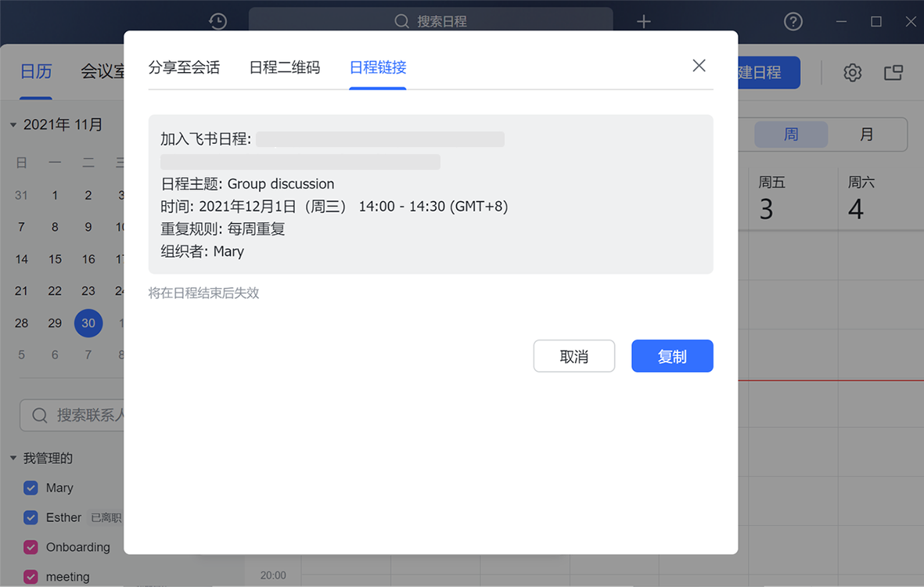
Task: Click the 周五 3 day header
Action: [x=772, y=199]
